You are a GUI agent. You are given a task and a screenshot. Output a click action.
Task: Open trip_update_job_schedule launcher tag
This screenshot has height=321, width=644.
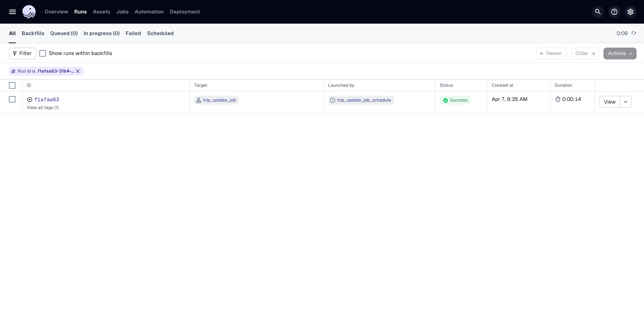[361, 100]
